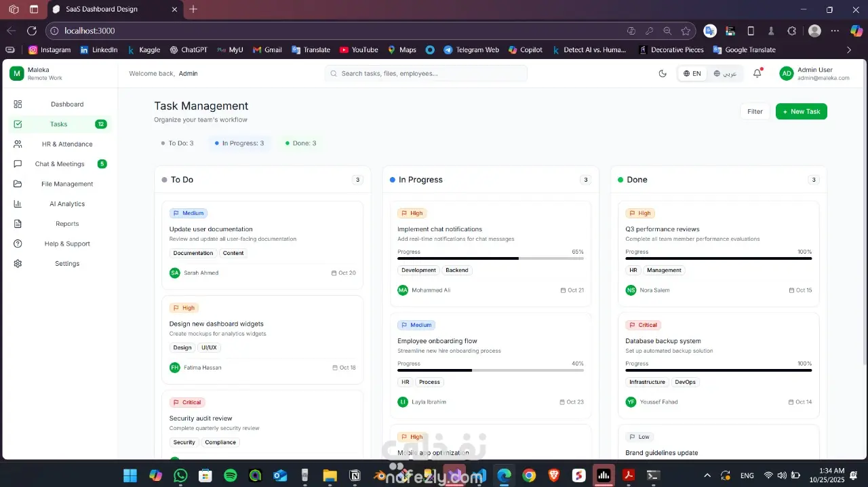Open Brand guidelines update task
The height and width of the screenshot is (487, 868).
tap(718, 442)
